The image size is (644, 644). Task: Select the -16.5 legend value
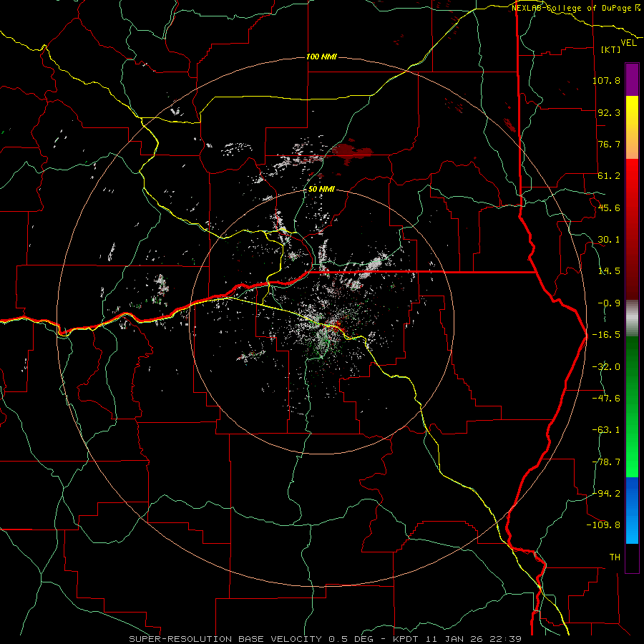(x=606, y=335)
